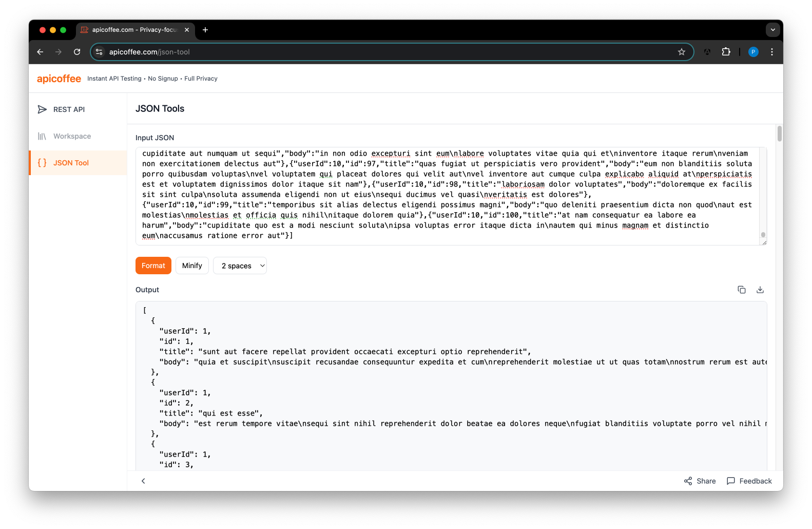The height and width of the screenshot is (529, 812).
Task: Click the JSON Tool braces icon
Action: pos(42,163)
